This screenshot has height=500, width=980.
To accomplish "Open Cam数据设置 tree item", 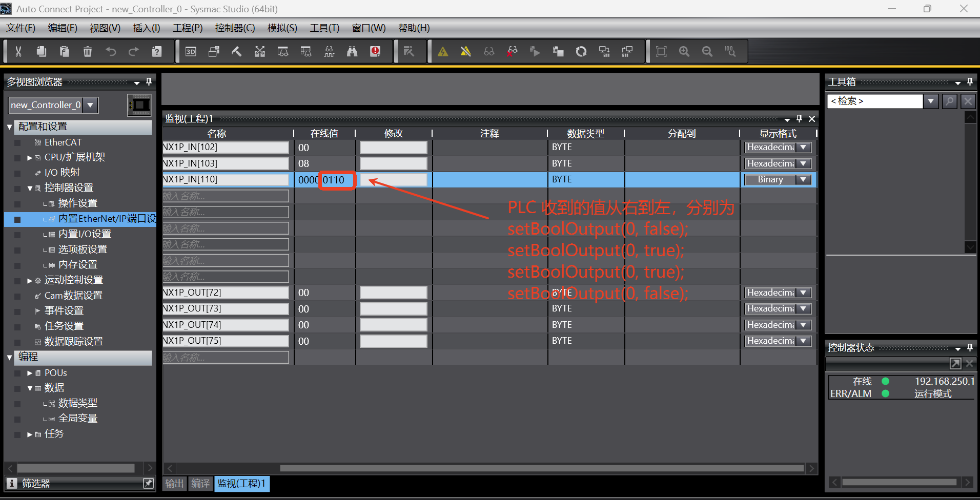I will click(73, 296).
